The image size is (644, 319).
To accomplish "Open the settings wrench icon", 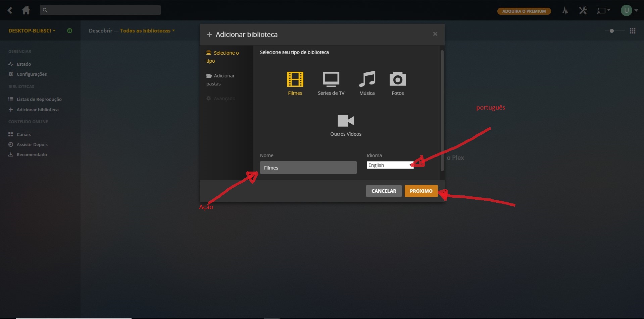I will [x=583, y=11].
